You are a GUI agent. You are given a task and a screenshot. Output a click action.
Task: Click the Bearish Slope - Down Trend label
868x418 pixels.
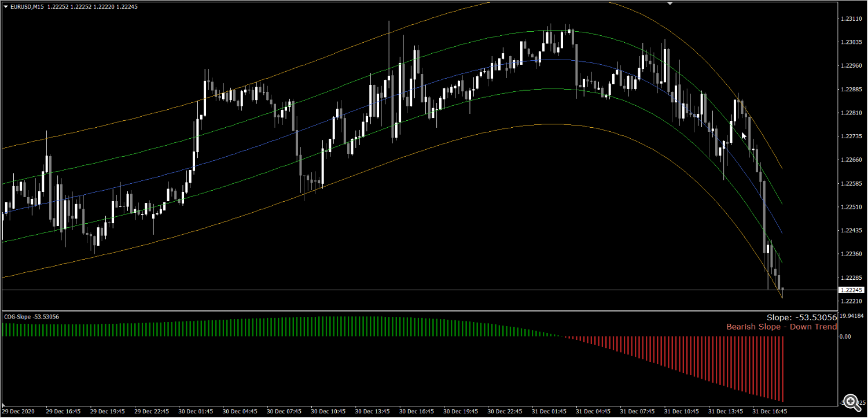pos(782,327)
